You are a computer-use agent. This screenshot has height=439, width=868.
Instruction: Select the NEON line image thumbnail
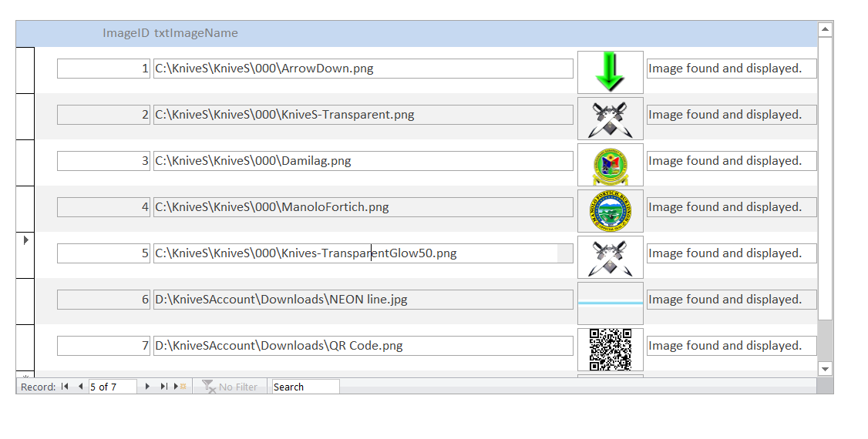(x=610, y=303)
